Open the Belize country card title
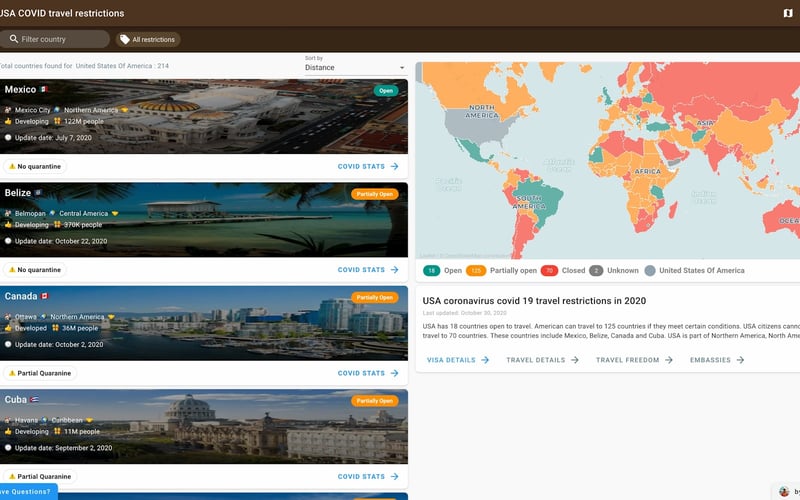Image resolution: width=800 pixels, height=500 pixels. pos(18,193)
